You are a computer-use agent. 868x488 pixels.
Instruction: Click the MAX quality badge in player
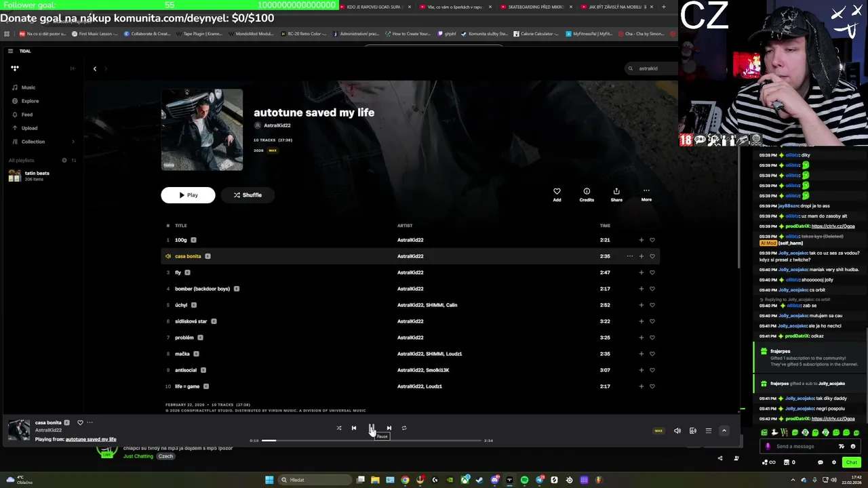(x=658, y=430)
